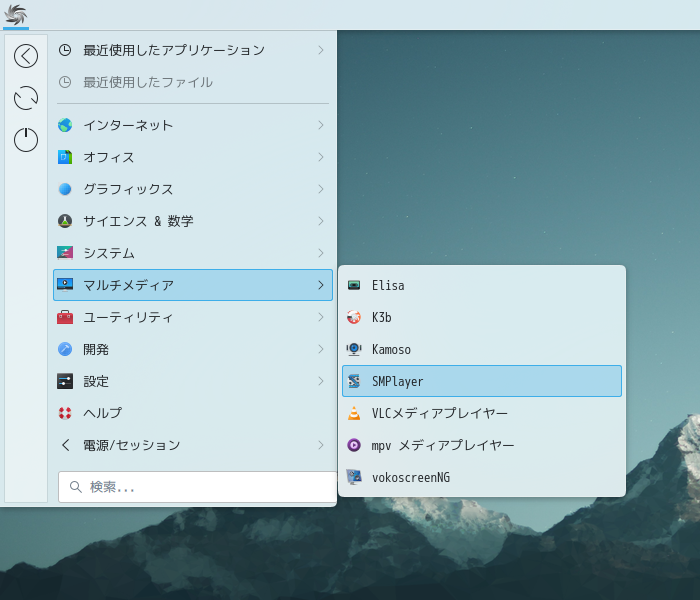The width and height of the screenshot is (700, 600).
Task: Select the オフィス category label
Action: coord(109,157)
